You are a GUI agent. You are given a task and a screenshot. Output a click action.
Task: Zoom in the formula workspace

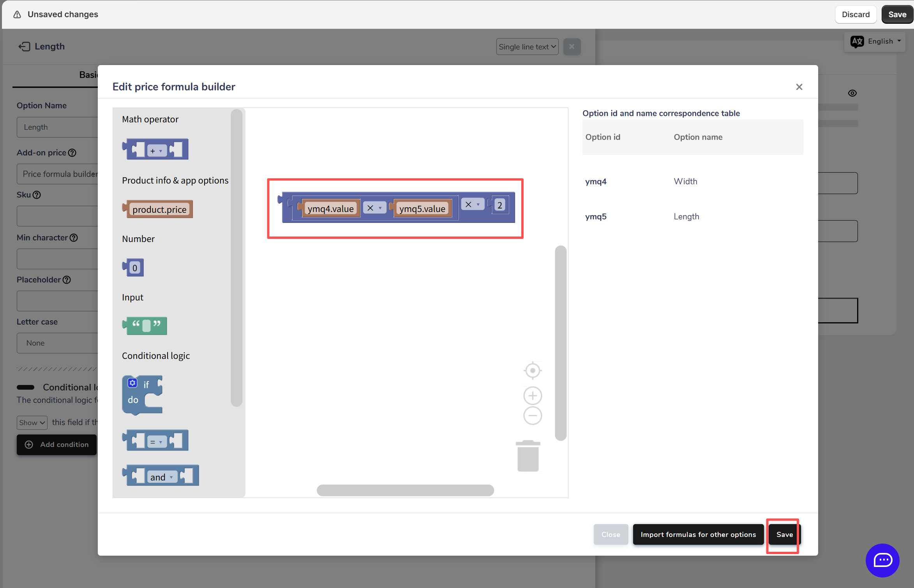(x=532, y=396)
